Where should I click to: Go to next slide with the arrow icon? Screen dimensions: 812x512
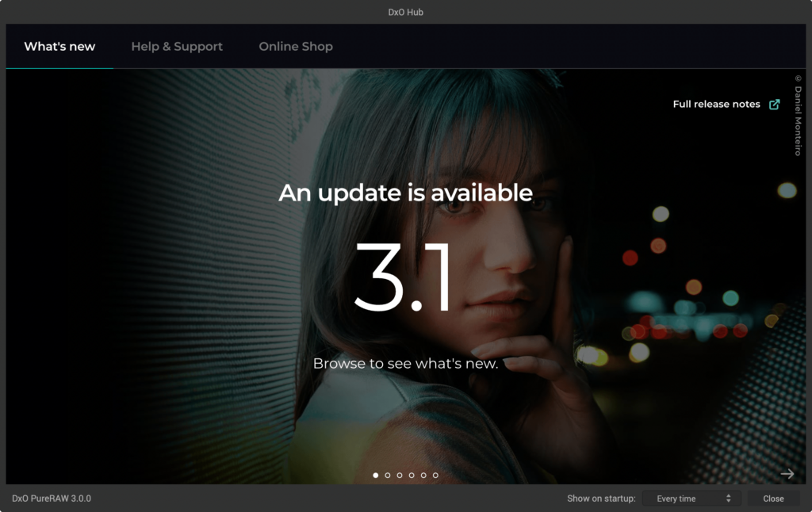click(787, 474)
